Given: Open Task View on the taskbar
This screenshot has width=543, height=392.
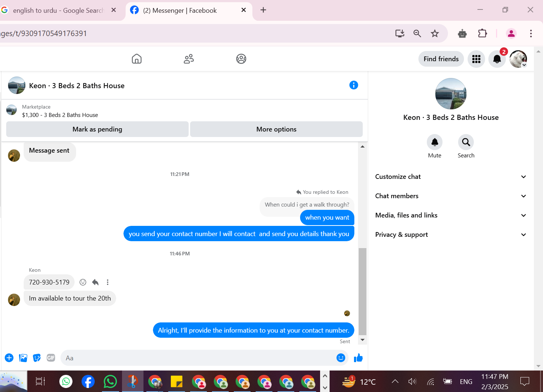Looking at the screenshot, I should click(x=40, y=381).
